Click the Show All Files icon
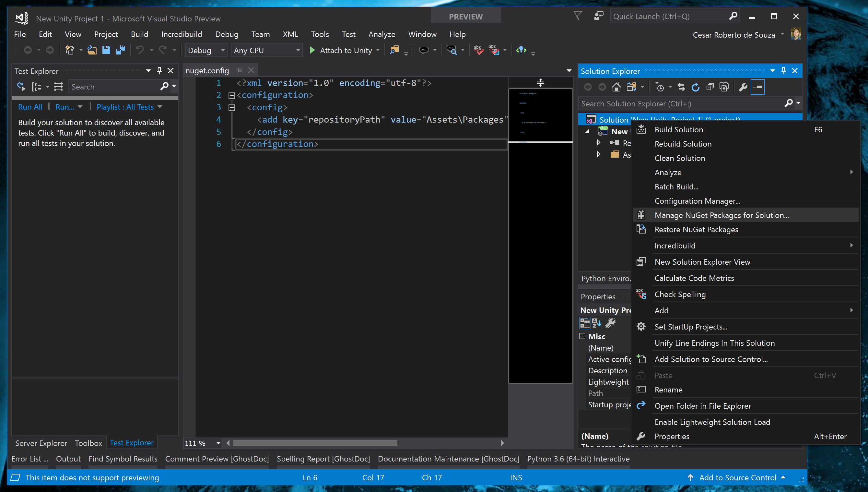 click(724, 87)
